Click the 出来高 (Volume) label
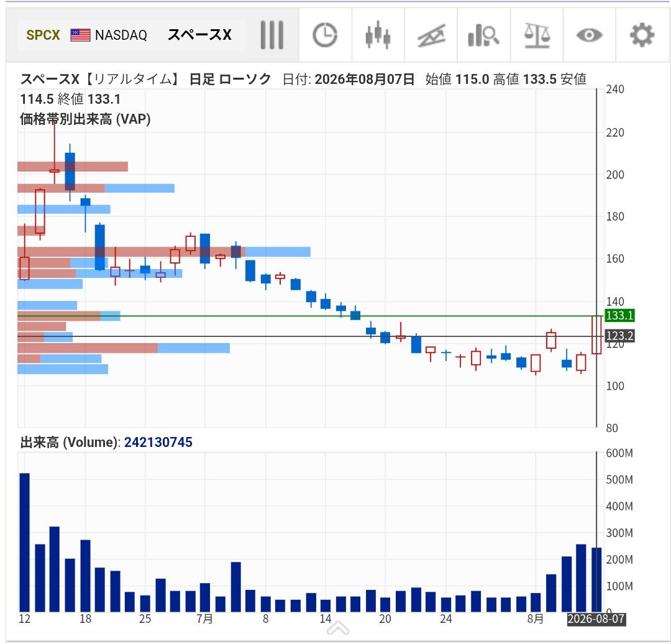The height and width of the screenshot is (644, 671). tap(71, 442)
